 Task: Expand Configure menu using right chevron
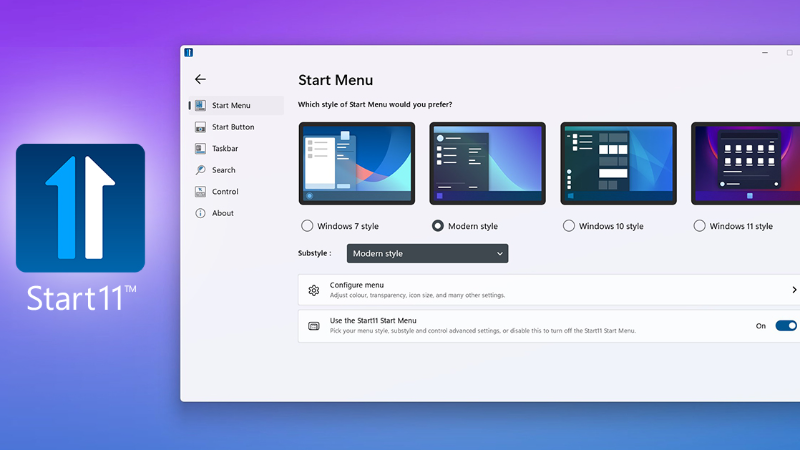[x=794, y=290]
